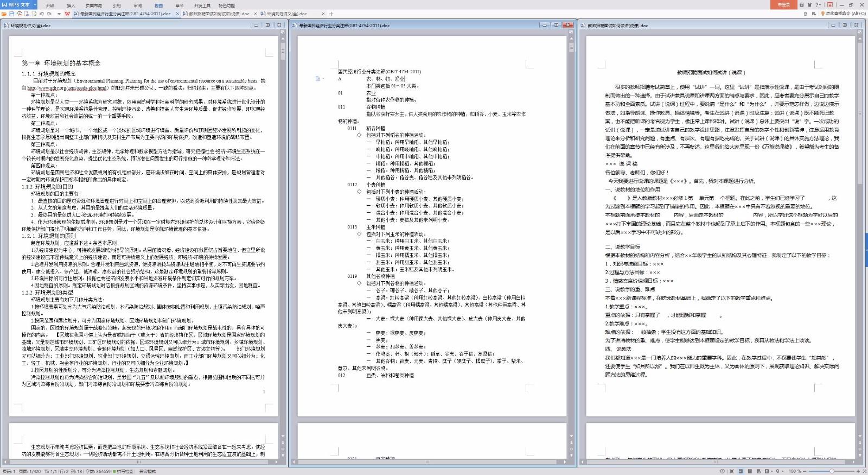Toggle compatibility mode label in status bar
The image size is (868, 475).
click(148, 471)
